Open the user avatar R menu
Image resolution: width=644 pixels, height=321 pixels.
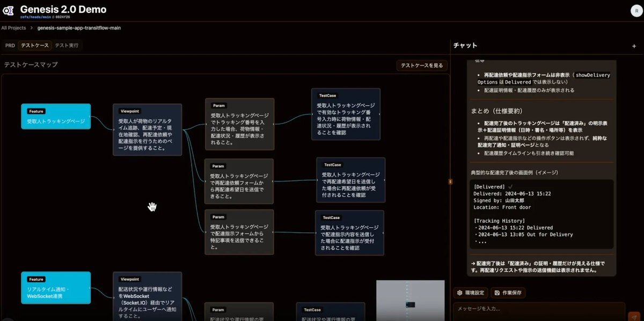click(636, 11)
